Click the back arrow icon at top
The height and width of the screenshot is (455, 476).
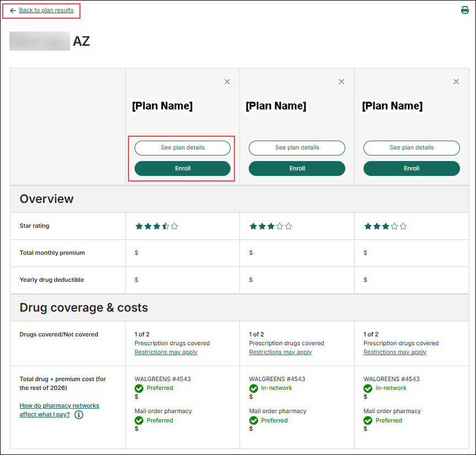13,10
